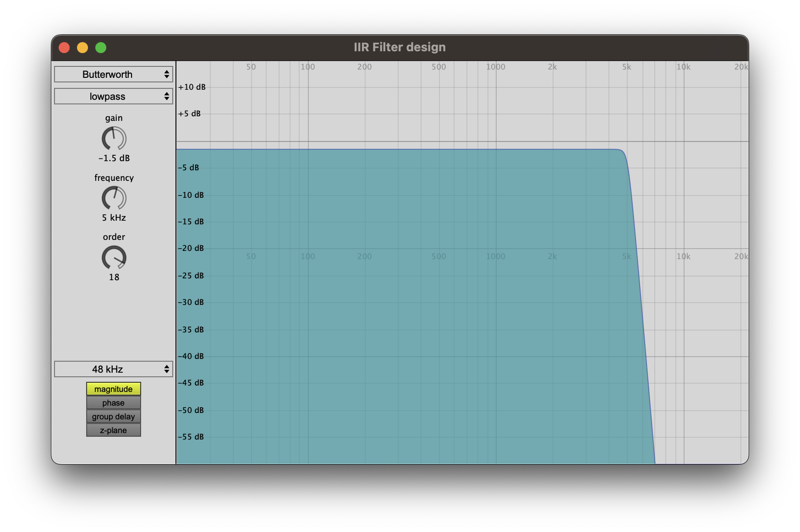Open the 48 kHz sample rate dropdown
800x532 pixels.
tap(113, 369)
